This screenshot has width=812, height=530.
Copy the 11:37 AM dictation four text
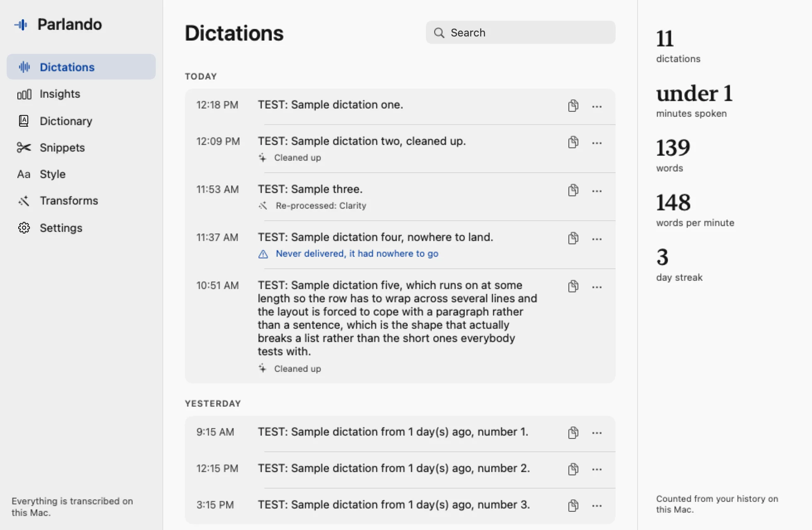[573, 238]
